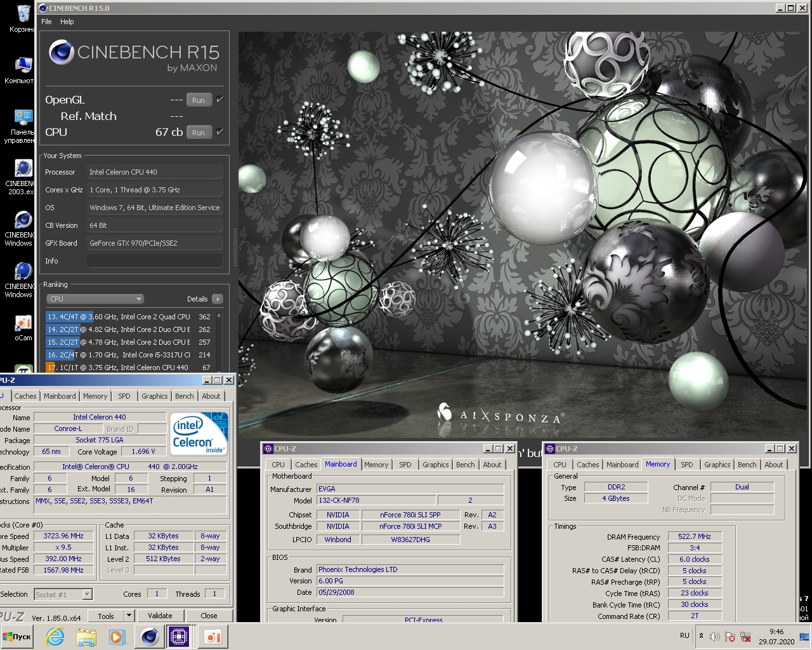Select Graphics tab in CPU-Z Mainboard window

[436, 465]
